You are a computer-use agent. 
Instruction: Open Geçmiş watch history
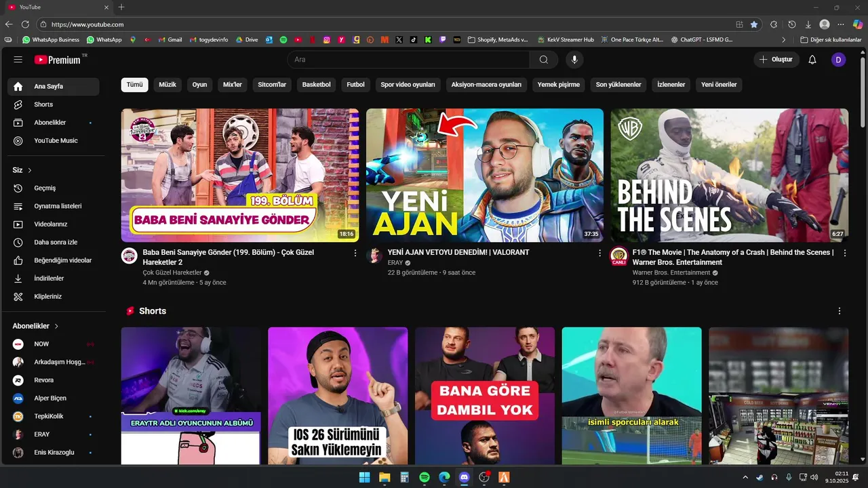[54, 188]
